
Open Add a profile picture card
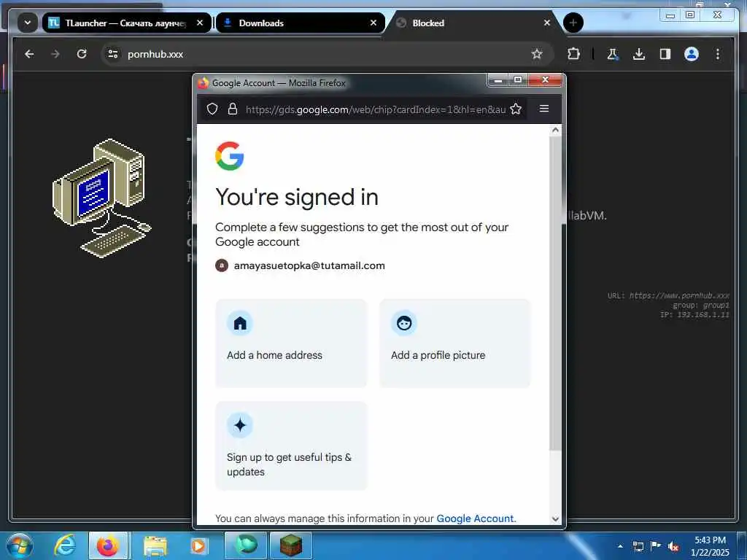[454, 343]
